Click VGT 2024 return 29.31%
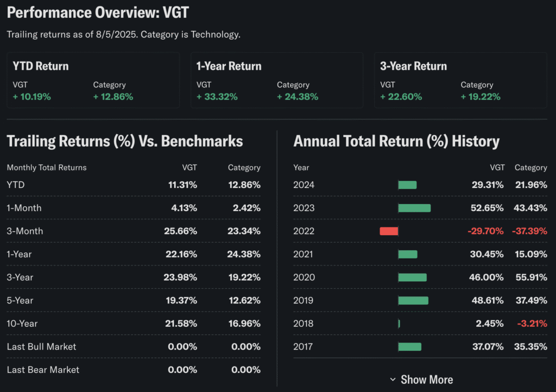Image resolution: width=556 pixels, height=392 pixels. tap(488, 185)
